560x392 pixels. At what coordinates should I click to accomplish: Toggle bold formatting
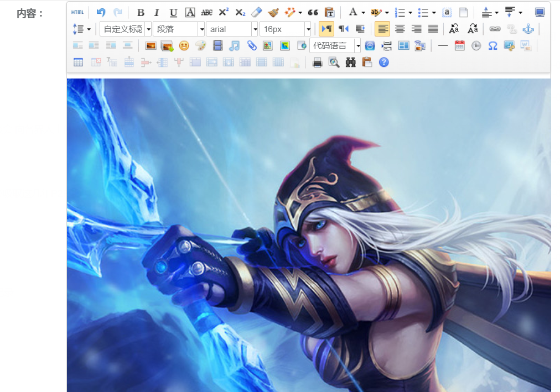(141, 13)
